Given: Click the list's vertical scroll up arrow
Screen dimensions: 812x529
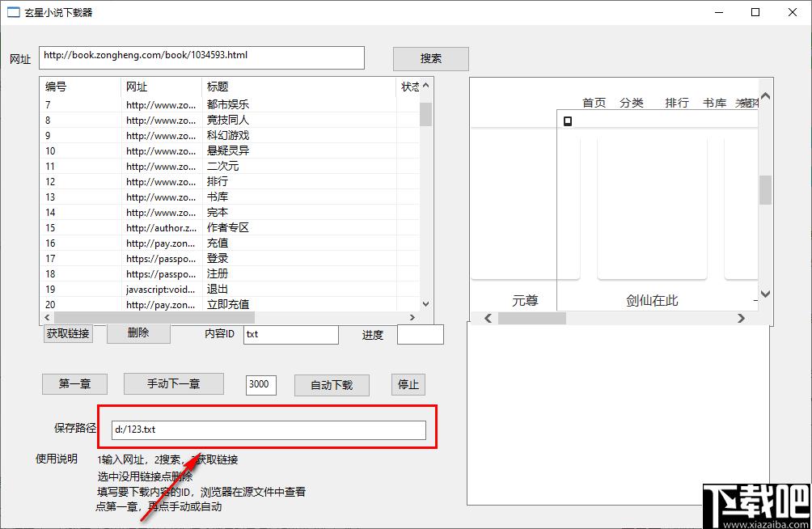Looking at the screenshot, I should pos(425,86).
